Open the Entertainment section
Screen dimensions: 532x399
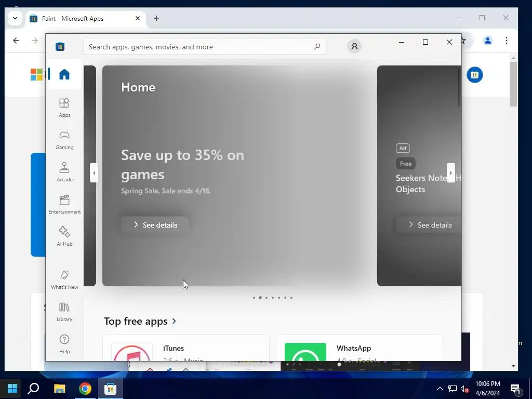64,205
